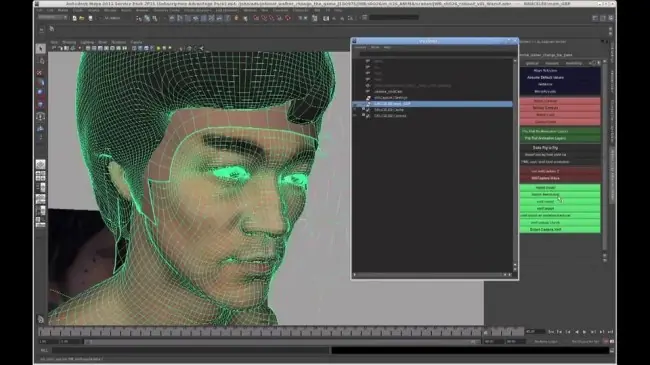Image resolution: width=650 pixels, height=365 pixels.
Task: Select the Soft Modification tool
Action: pyautogui.click(x=40, y=128)
